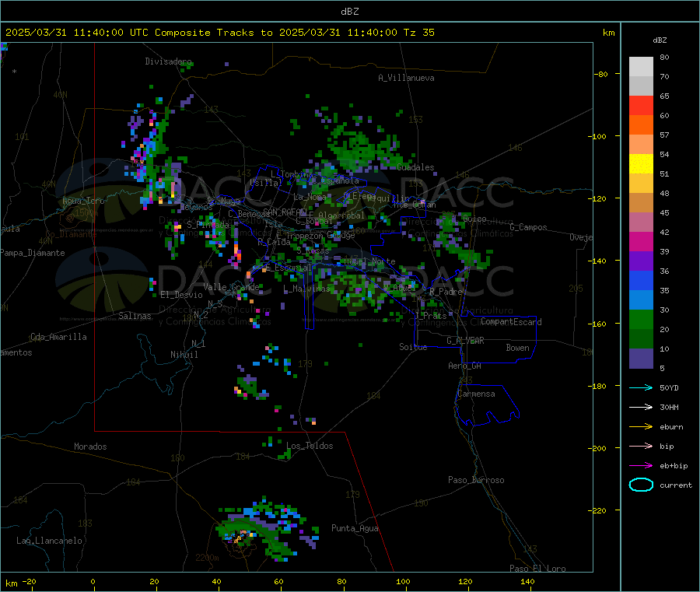Viewport: 700px width, 592px height.
Task: Select the red 60-65 dBZ swatch
Action: pos(641,106)
